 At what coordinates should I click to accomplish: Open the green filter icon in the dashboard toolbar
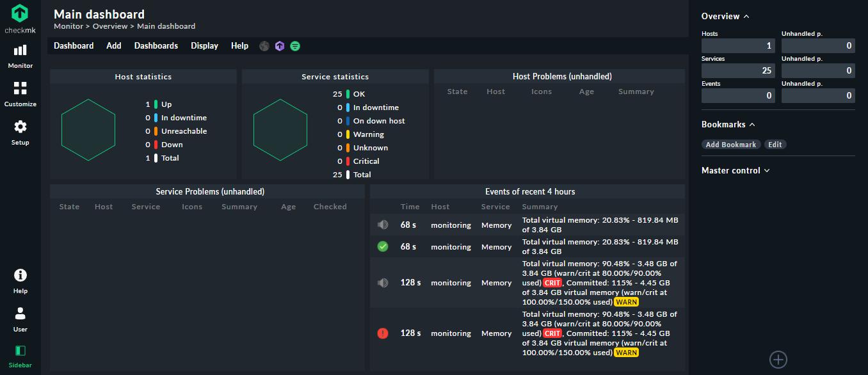click(x=295, y=45)
